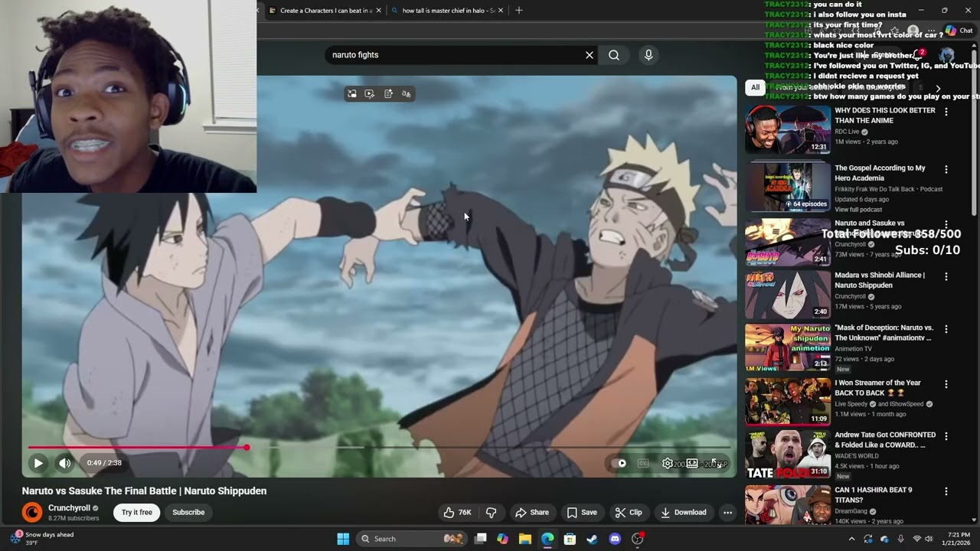The image size is (980, 551).
Task: Click the AI summary notes icon on overlay toolbar
Action: click(x=388, y=94)
